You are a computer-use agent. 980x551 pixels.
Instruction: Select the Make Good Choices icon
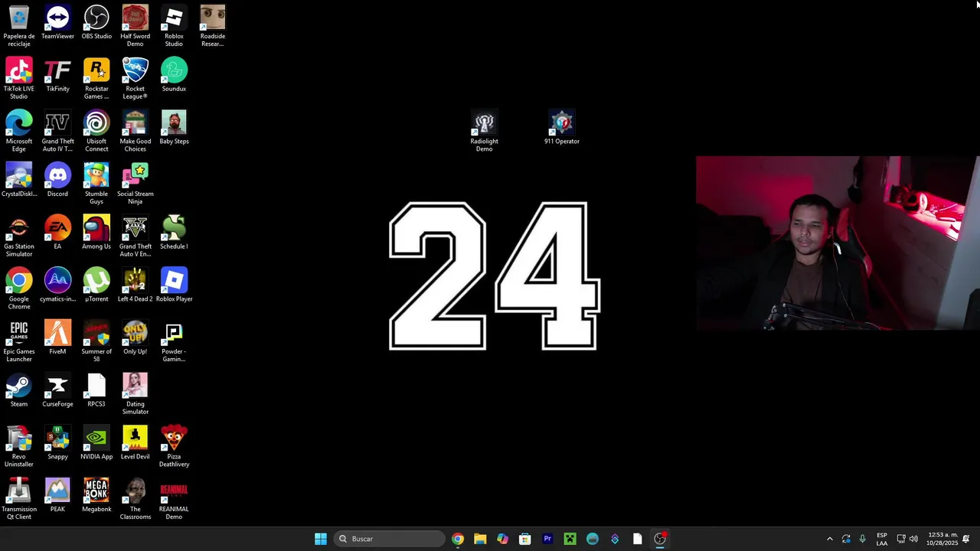point(135,132)
